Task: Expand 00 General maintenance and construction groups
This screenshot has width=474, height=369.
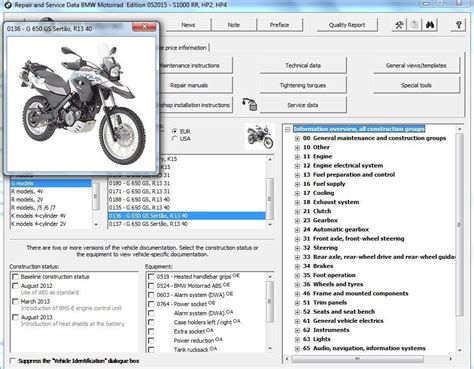Action: pyautogui.click(x=297, y=138)
